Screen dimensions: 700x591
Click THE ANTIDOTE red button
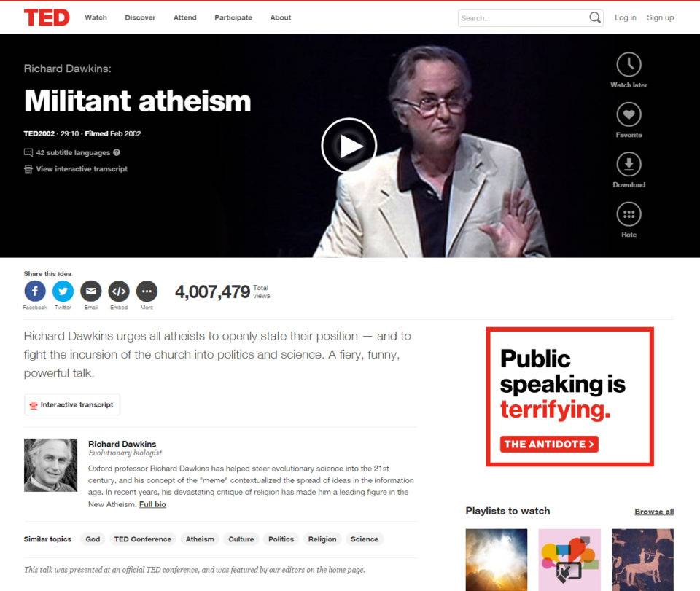[x=549, y=445]
